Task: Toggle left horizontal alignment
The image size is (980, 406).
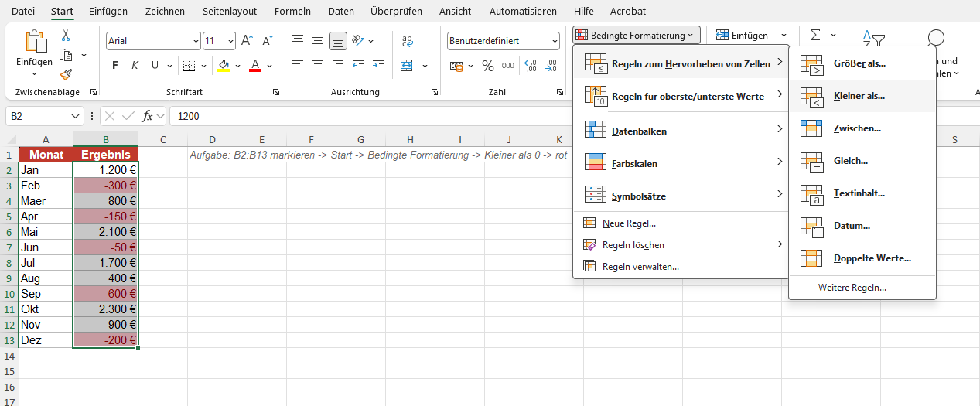Action: 297,66
